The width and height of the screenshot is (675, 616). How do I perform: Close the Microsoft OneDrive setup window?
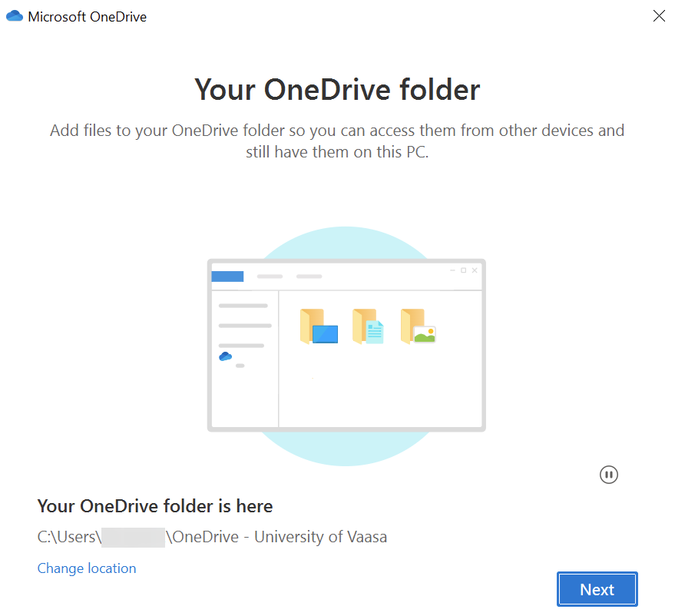pyautogui.click(x=658, y=16)
